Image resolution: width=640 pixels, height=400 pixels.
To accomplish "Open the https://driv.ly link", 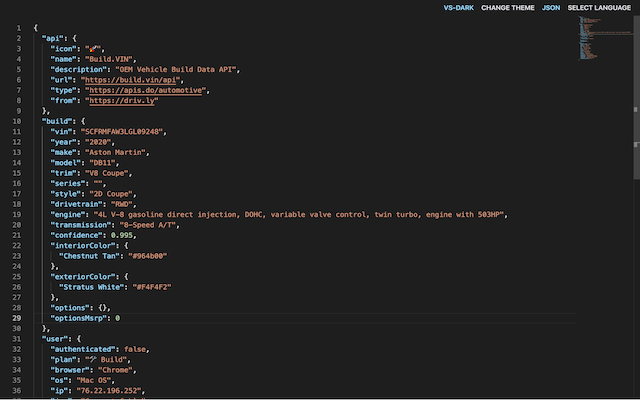I will point(122,100).
